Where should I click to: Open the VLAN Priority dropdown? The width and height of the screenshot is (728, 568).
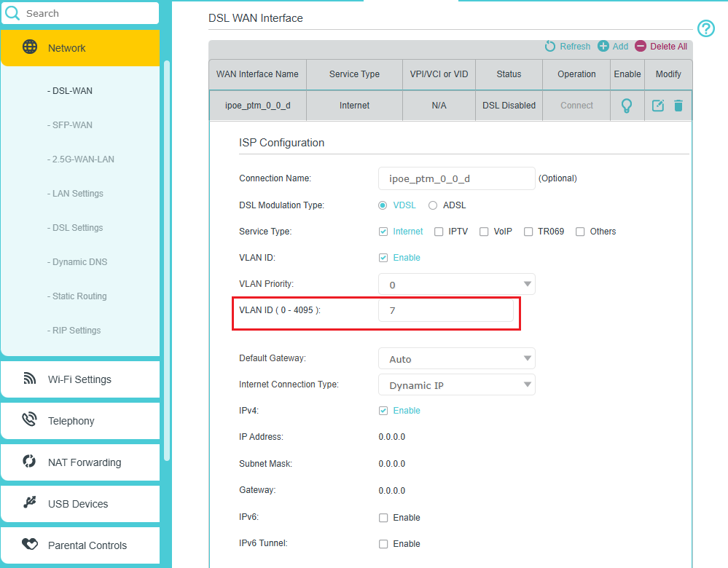coord(456,284)
